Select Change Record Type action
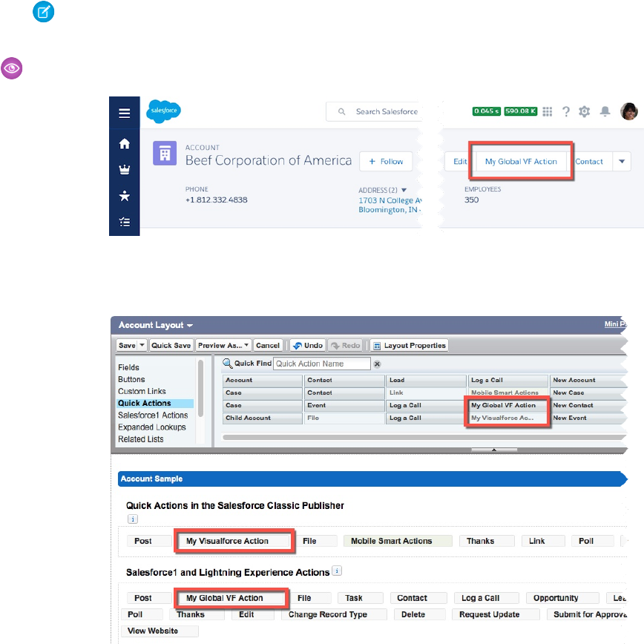 tap(334, 614)
